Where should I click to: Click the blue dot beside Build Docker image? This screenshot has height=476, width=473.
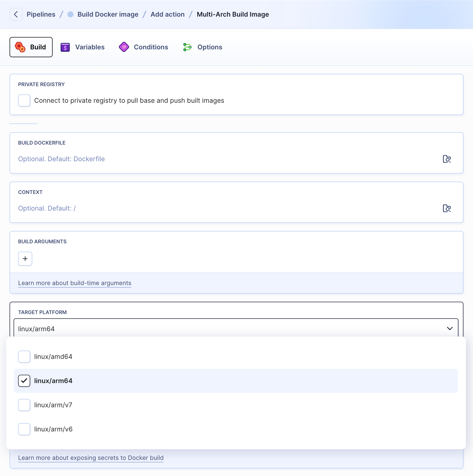pyautogui.click(x=70, y=14)
